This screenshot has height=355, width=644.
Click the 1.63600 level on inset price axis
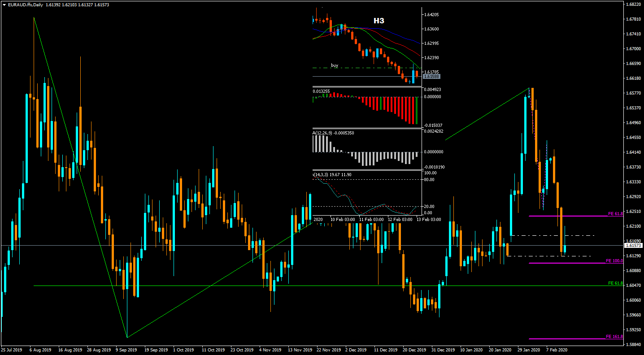(x=431, y=29)
